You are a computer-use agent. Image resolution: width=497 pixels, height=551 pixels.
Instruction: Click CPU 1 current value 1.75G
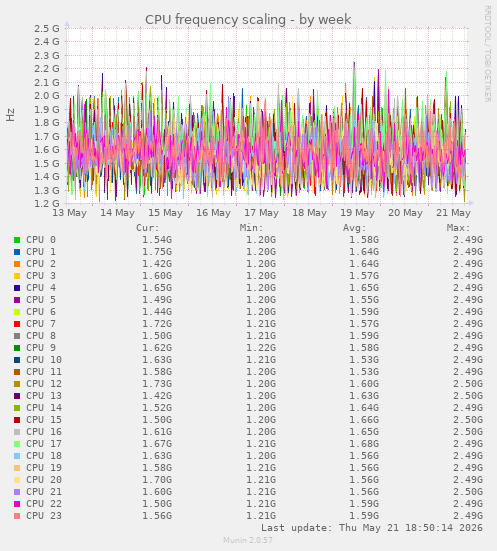tap(157, 252)
